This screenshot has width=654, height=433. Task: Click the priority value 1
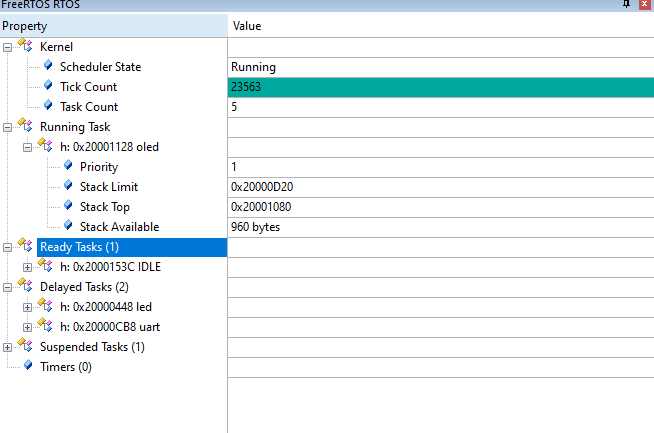pos(234,167)
